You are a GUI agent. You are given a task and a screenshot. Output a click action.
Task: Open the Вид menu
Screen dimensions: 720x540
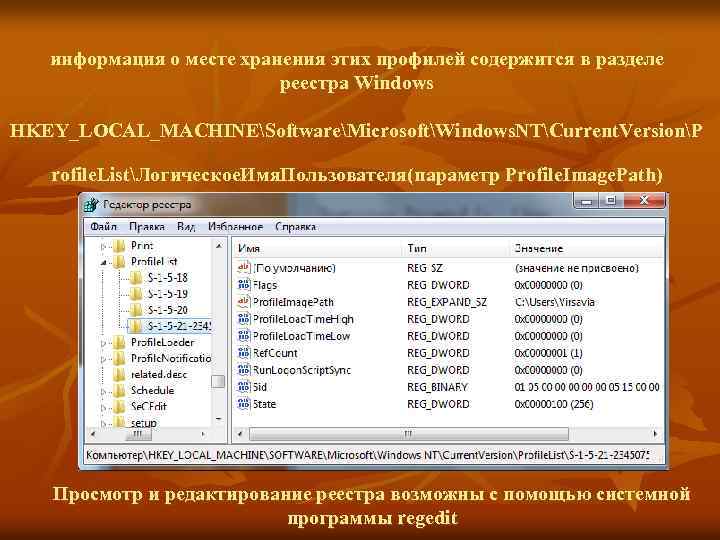tap(186, 227)
